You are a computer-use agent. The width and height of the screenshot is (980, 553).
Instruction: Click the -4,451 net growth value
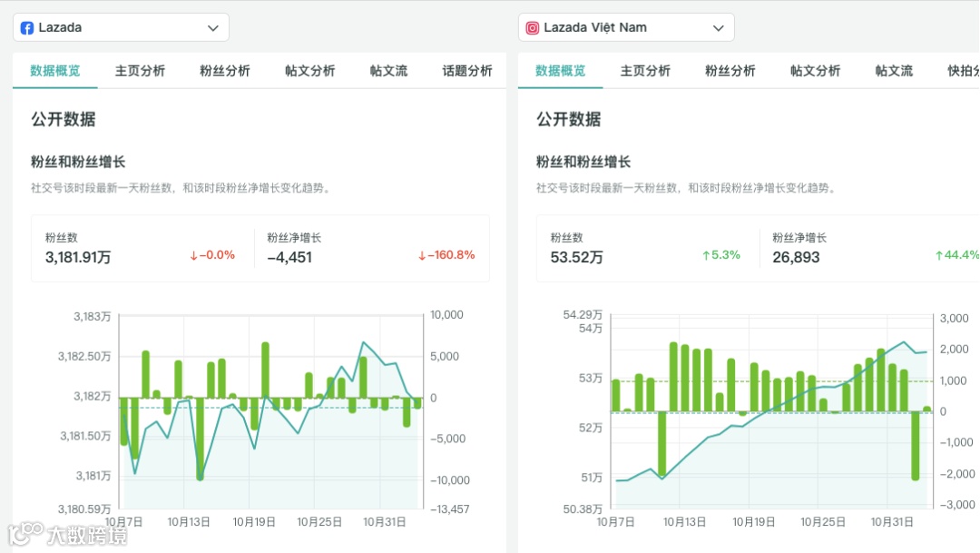pos(289,257)
